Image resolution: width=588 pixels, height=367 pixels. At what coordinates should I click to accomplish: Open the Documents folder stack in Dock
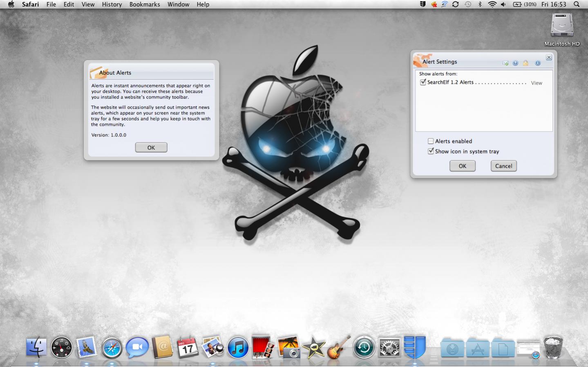tap(503, 349)
